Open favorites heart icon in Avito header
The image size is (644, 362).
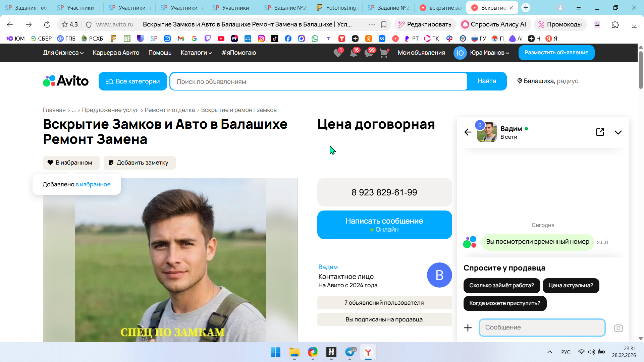pyautogui.click(x=338, y=53)
